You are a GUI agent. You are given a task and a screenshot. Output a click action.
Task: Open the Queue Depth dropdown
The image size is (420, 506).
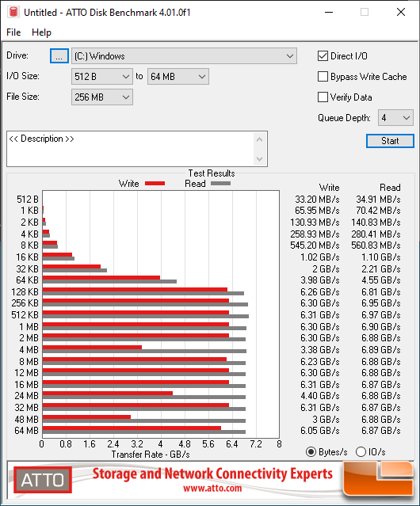point(395,118)
